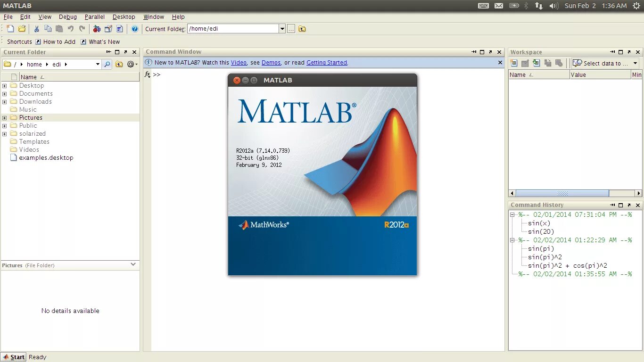The width and height of the screenshot is (644, 362).
Task: Collapse the 02/01/2014 07:31:04 PM history session
Action: coord(512,214)
